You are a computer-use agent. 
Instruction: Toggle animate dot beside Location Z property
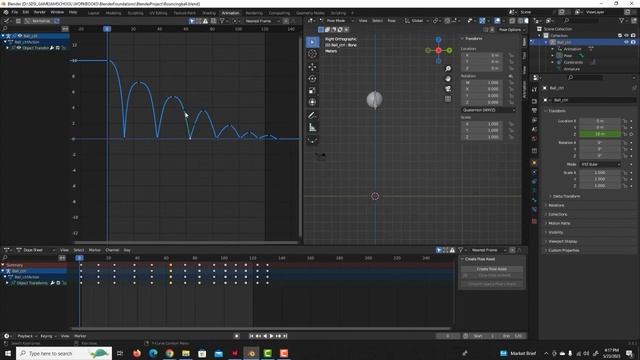631,134
